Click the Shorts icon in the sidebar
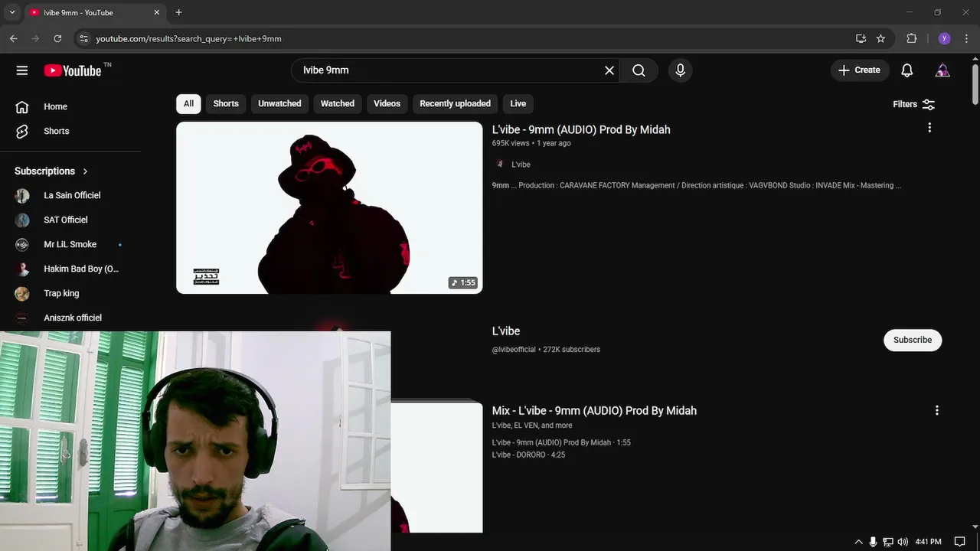The image size is (980, 551). point(22,131)
